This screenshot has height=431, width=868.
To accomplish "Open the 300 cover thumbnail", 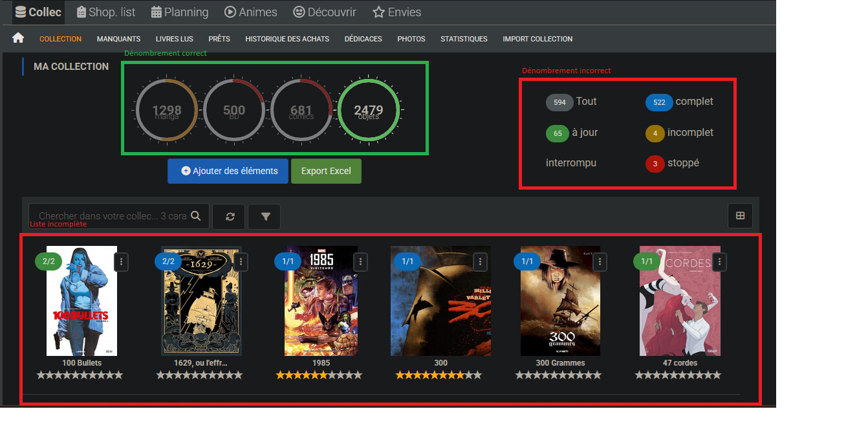I will [x=440, y=301].
